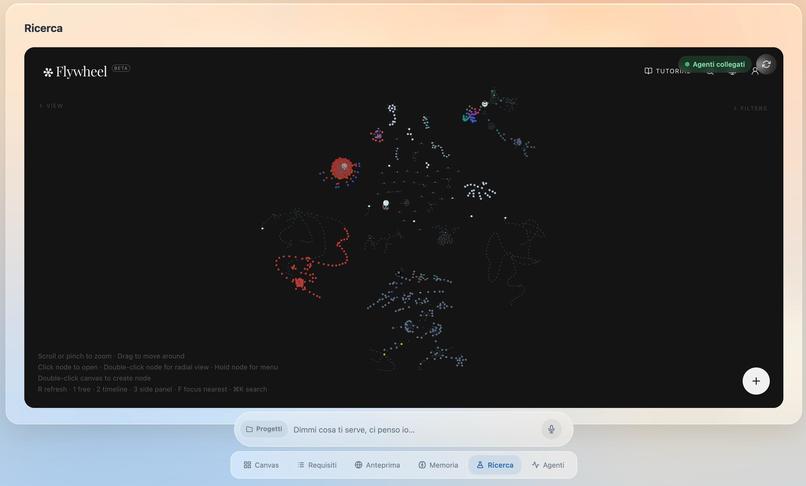Activate the microphone voice input
The width and height of the screenshot is (806, 486).
(x=551, y=429)
